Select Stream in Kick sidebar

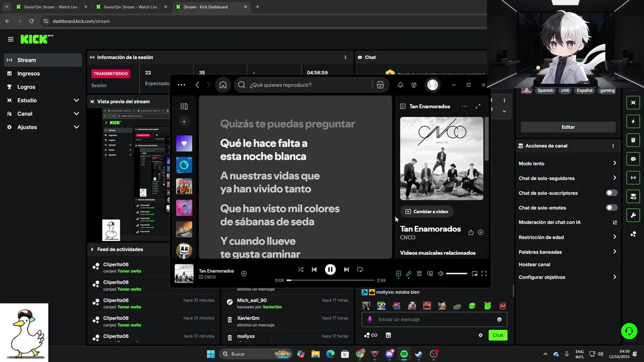(x=42, y=60)
